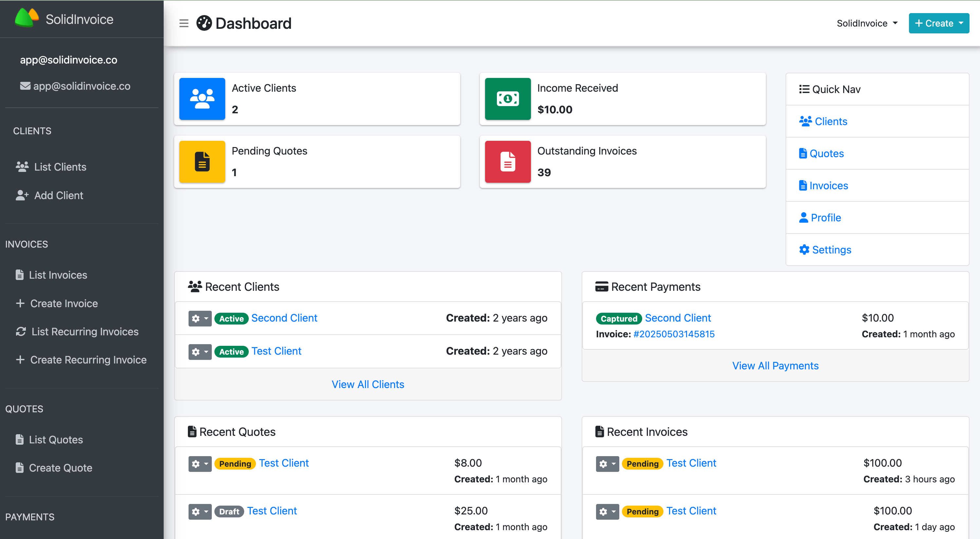Viewport: 980px width, 539px height.
Task: Click the Outstanding Invoices count 39
Action: [x=544, y=173]
